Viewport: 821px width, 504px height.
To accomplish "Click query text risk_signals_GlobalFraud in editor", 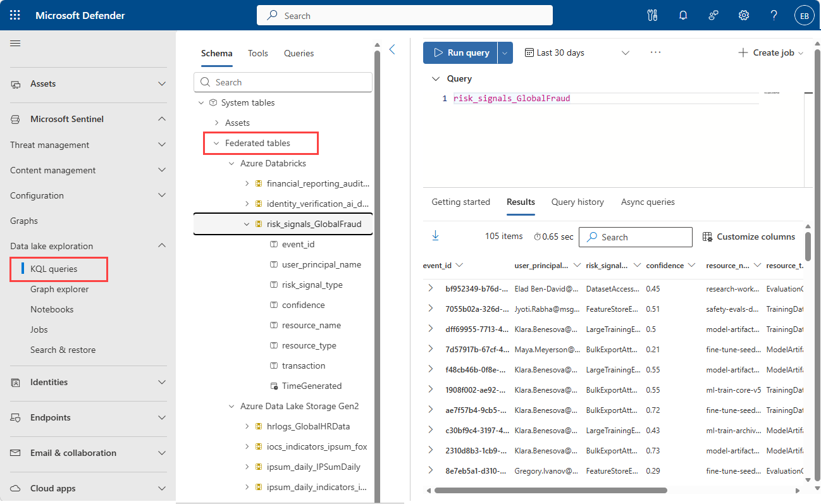I will pos(512,99).
